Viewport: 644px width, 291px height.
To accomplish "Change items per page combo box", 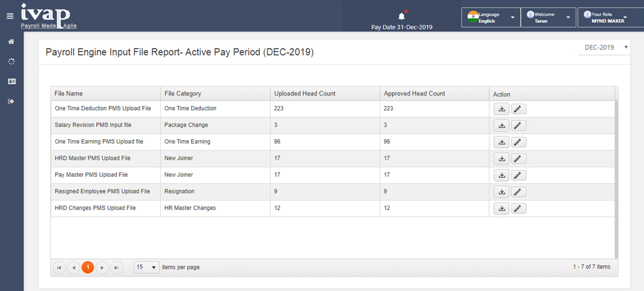I will tap(146, 267).
